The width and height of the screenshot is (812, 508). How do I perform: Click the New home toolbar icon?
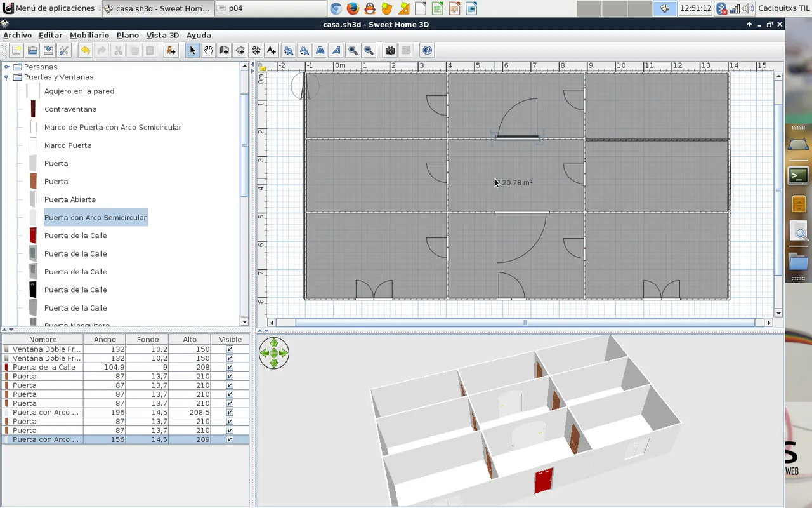pyautogui.click(x=16, y=50)
